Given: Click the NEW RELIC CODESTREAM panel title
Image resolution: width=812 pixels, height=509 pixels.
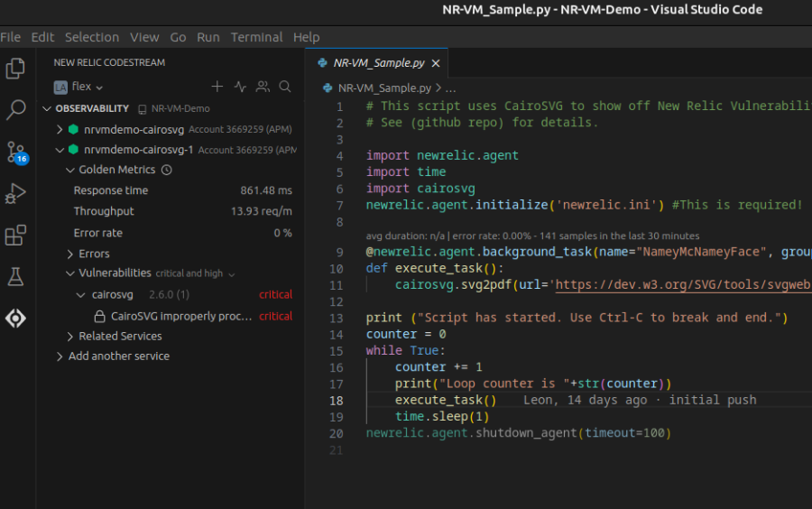Looking at the screenshot, I should coord(109,62).
